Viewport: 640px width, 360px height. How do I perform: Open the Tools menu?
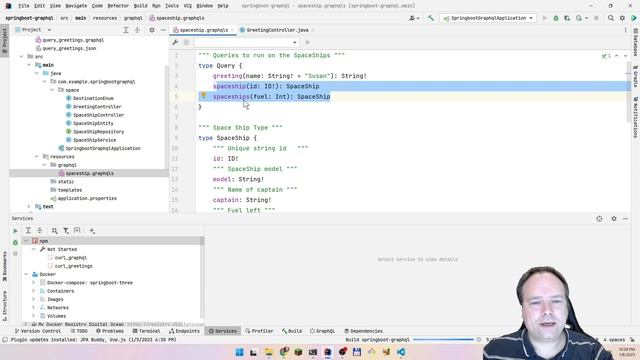pos(172,6)
